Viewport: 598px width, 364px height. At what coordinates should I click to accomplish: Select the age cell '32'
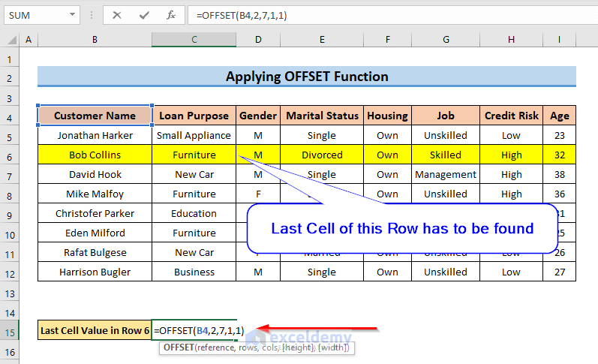[559, 155]
